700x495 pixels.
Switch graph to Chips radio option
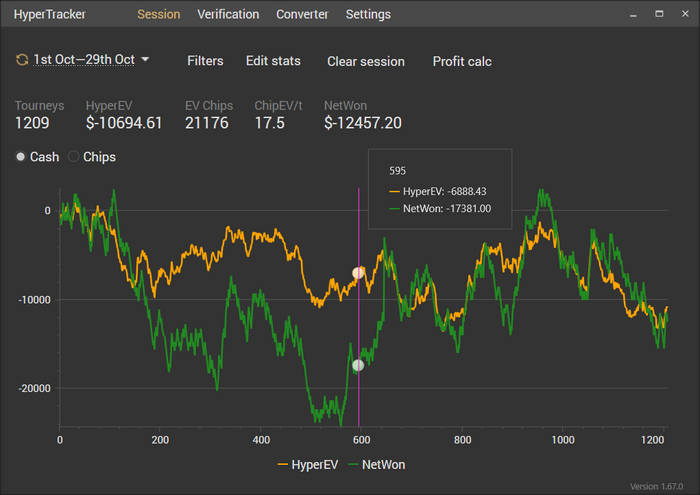coord(74,157)
